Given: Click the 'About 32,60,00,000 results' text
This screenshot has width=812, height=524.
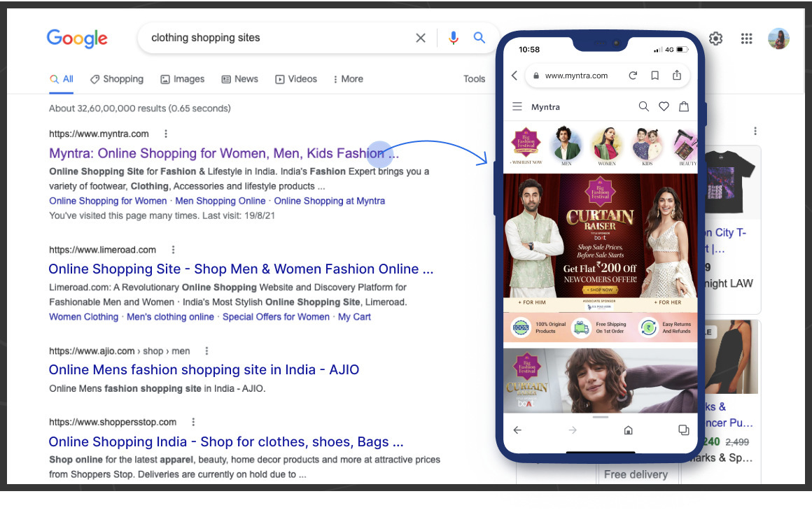Looking at the screenshot, I should [x=140, y=108].
